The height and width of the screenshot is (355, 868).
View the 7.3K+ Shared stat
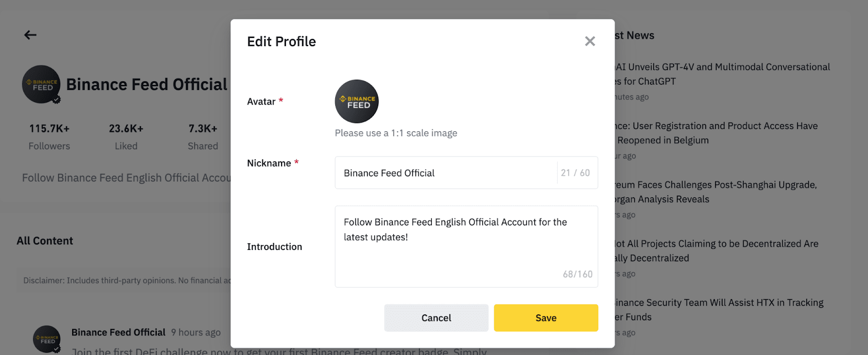(203, 137)
